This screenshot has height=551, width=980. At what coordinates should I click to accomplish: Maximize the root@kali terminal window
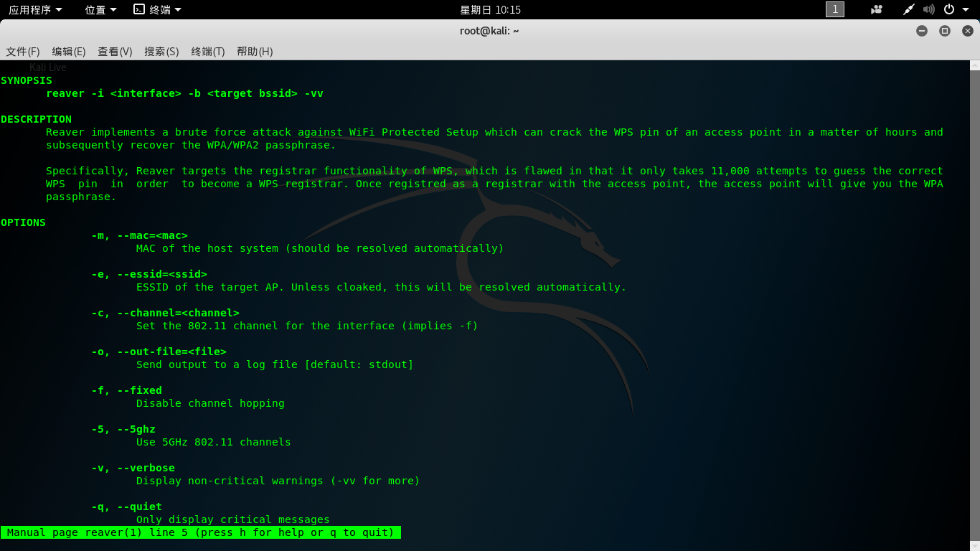pos(945,31)
